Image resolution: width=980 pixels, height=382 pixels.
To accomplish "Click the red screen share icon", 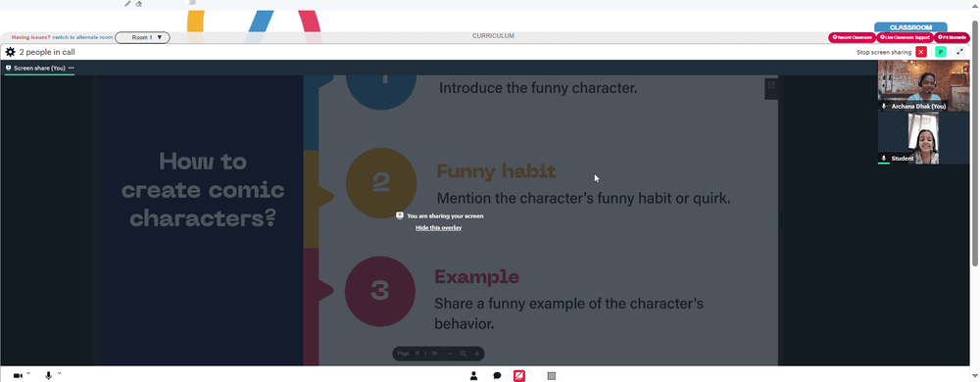I will pyautogui.click(x=518, y=376).
